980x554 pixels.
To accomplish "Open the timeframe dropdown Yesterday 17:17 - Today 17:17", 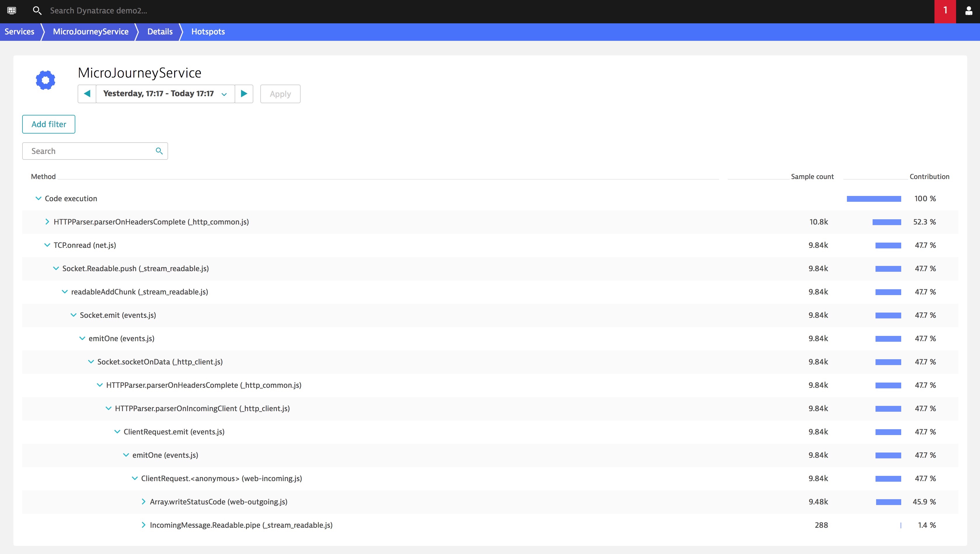I will 165,94.
